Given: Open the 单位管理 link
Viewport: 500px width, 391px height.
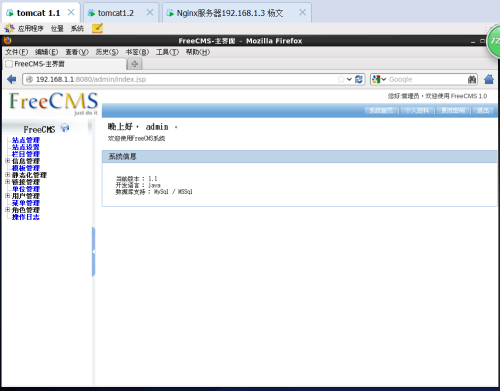Looking at the screenshot, I should click(26, 189).
